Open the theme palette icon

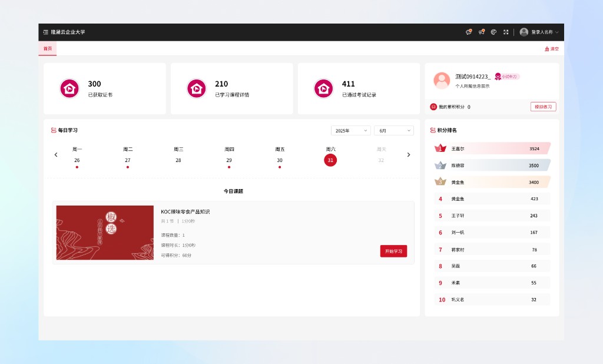pyautogui.click(x=493, y=32)
